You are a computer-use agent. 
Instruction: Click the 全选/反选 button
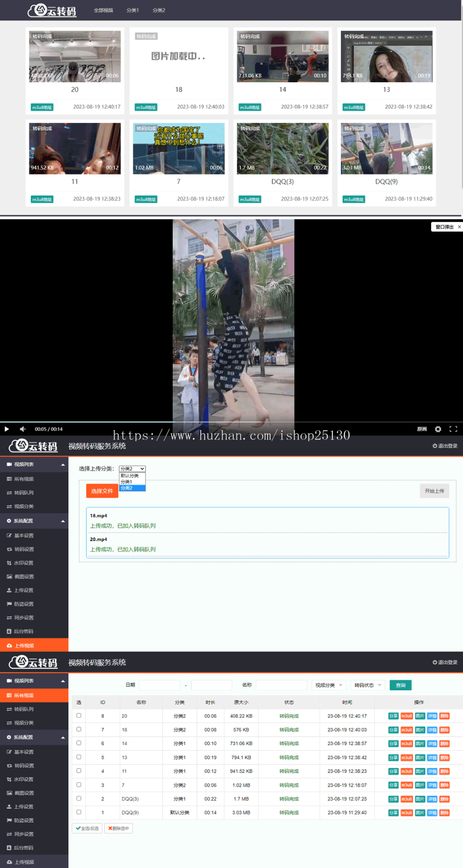[x=87, y=828]
